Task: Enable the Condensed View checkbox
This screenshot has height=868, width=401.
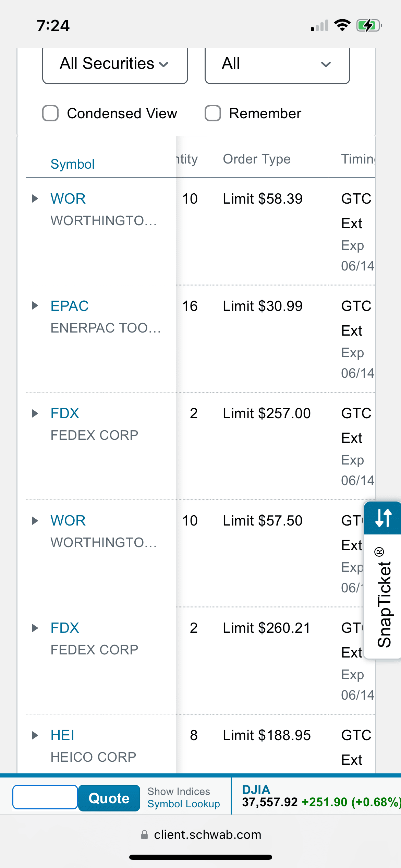Action: click(x=50, y=113)
